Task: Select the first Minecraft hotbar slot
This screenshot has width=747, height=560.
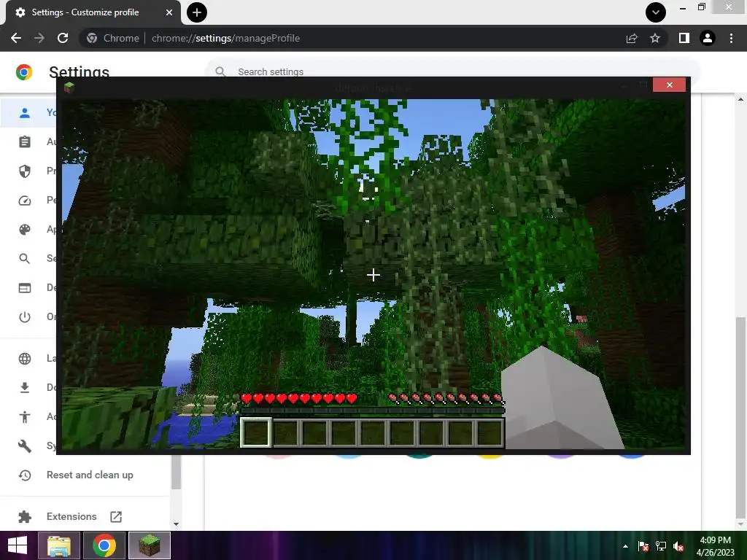Action: coord(256,433)
